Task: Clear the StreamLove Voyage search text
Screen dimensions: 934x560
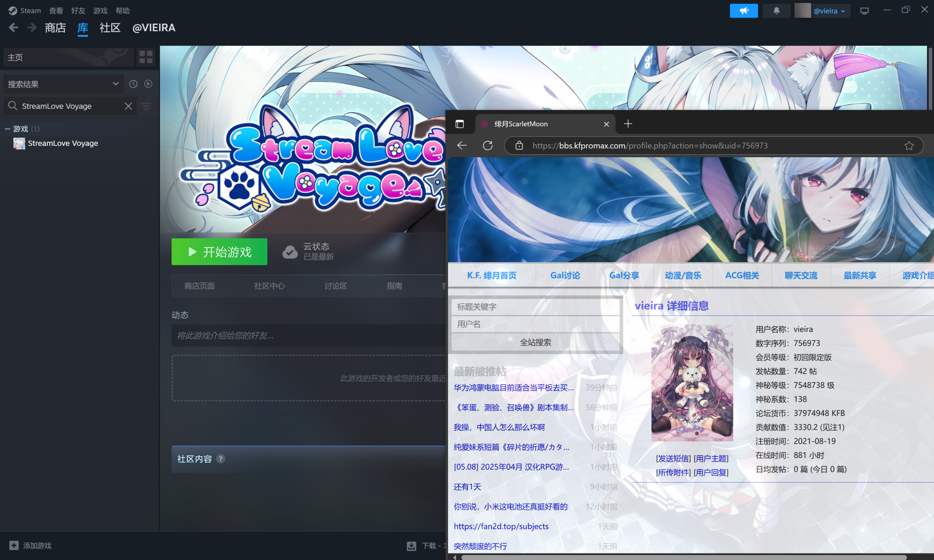Action: coord(128,106)
